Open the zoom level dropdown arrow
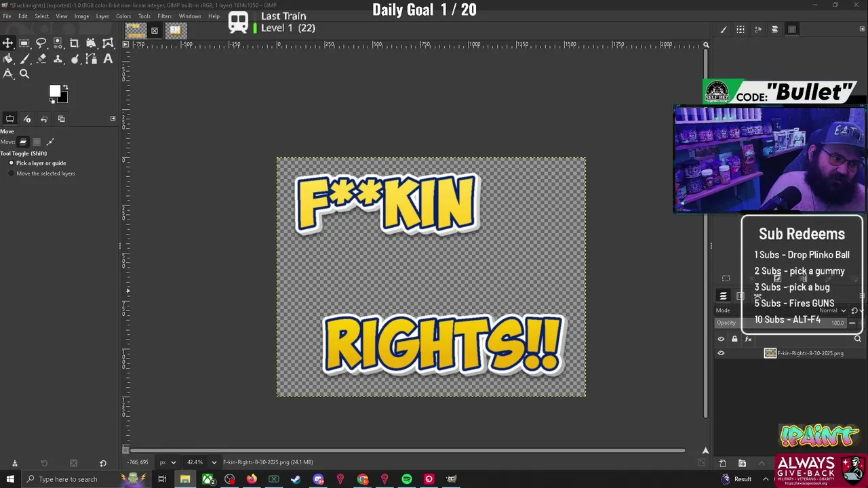Screen dimensions: 868x488 point(214,462)
